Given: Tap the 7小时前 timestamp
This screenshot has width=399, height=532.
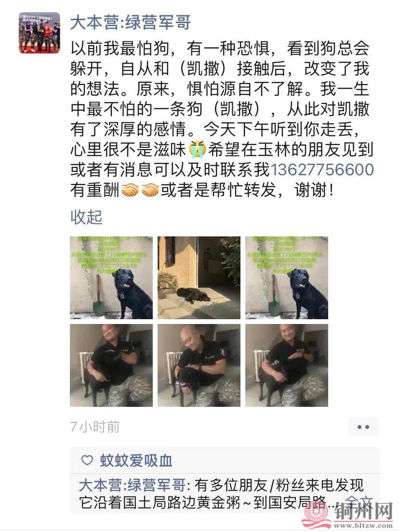Looking at the screenshot, I should [x=95, y=427].
